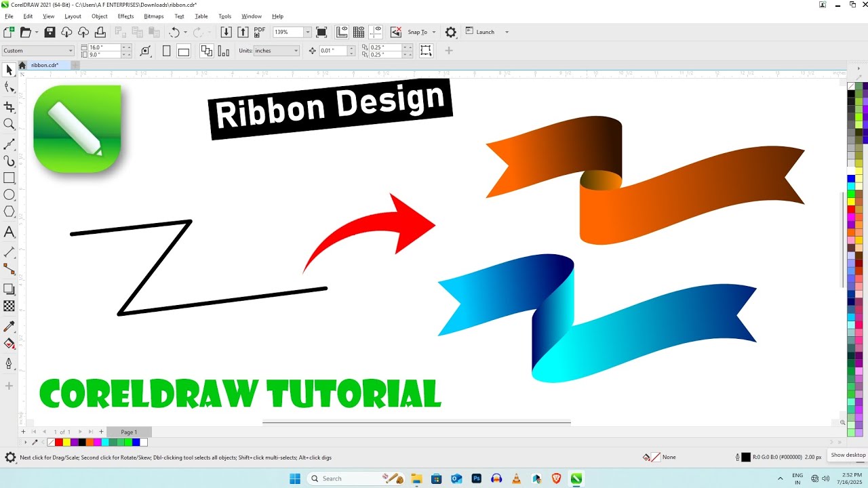Click the Save floppy disk icon
Screen dimensions: 868x488
coord(50,32)
